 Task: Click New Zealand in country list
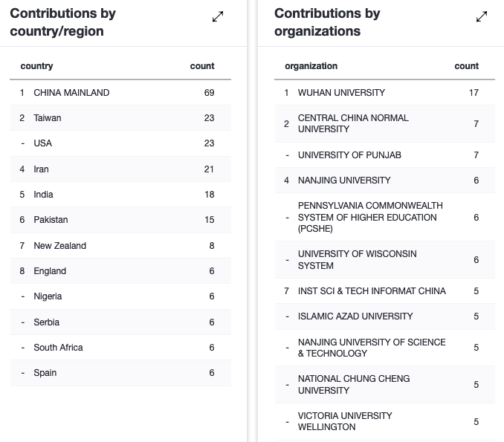pyautogui.click(x=59, y=246)
